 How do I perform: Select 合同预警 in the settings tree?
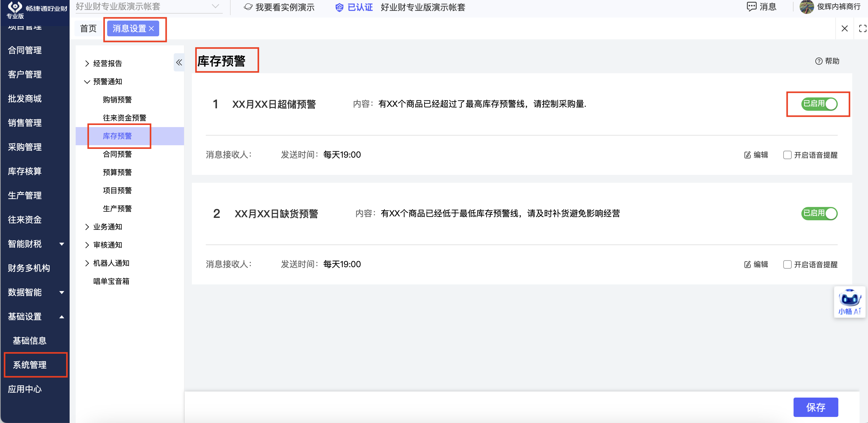[117, 154]
